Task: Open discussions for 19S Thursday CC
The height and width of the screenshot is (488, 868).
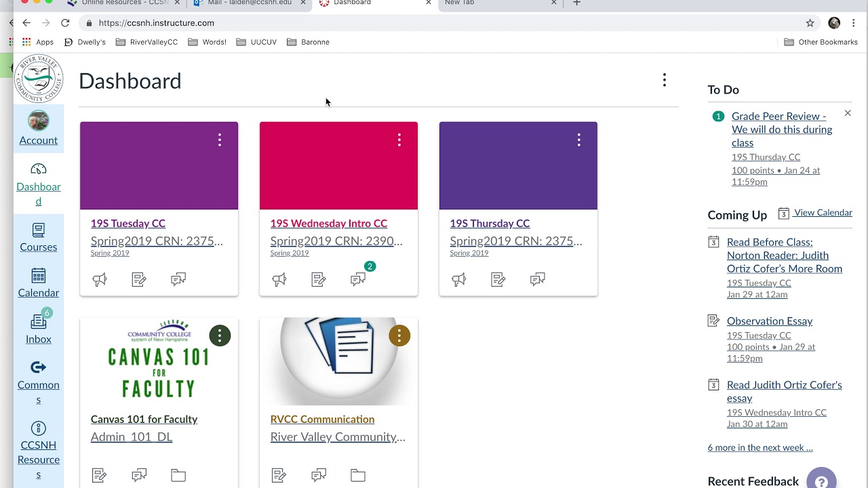Action: click(538, 279)
